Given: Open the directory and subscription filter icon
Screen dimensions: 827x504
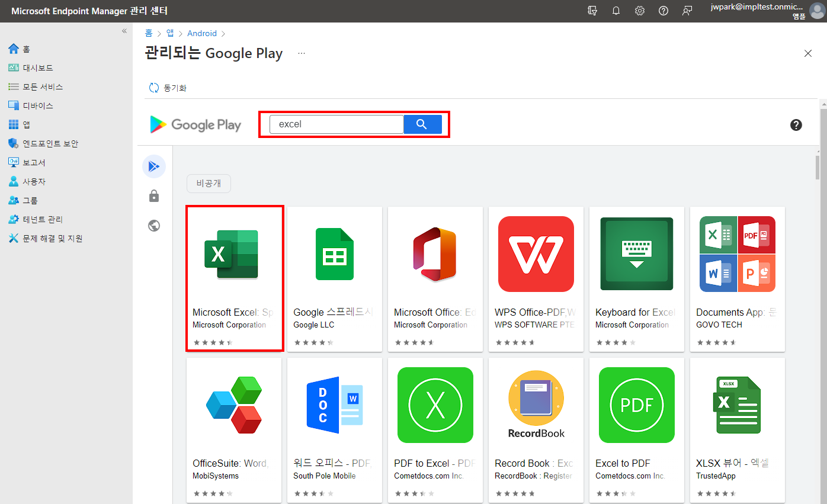Looking at the screenshot, I should pos(592,11).
